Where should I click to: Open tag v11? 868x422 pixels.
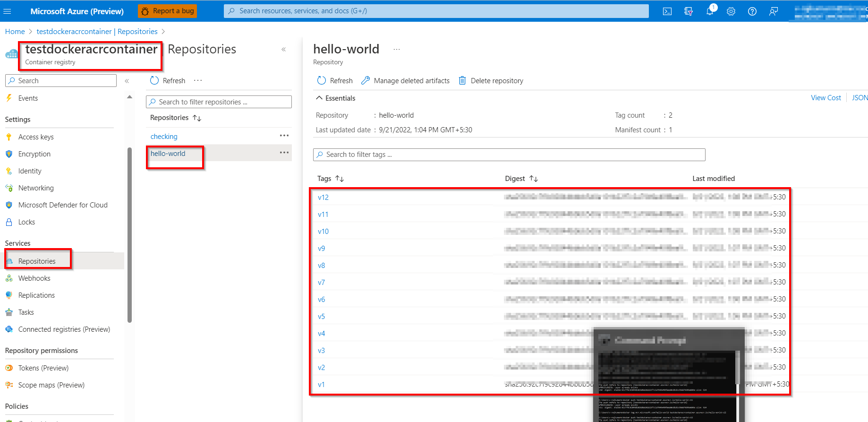click(323, 215)
